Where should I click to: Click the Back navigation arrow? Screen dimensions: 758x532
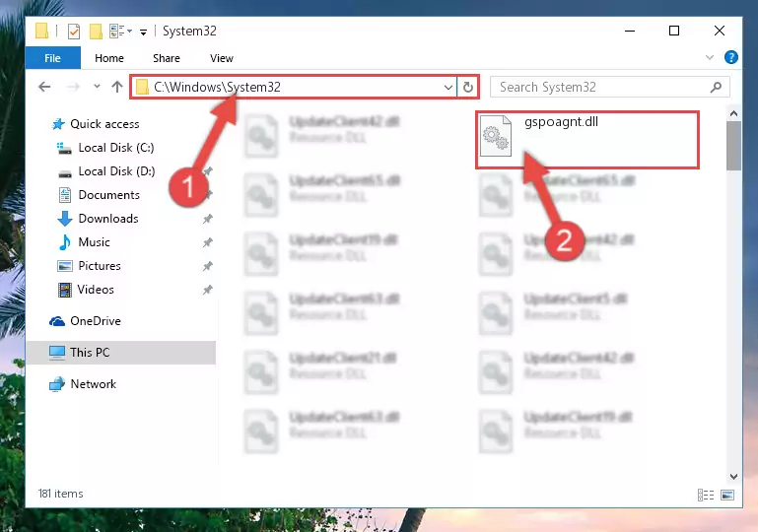(x=44, y=87)
